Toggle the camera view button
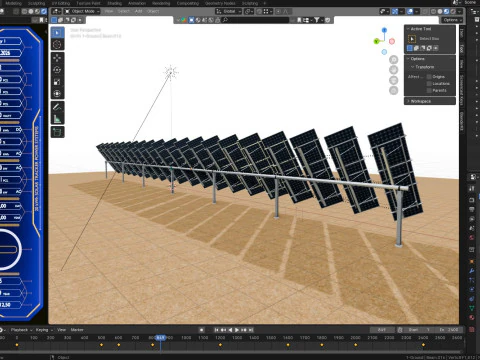The image size is (480, 360). tap(394, 80)
